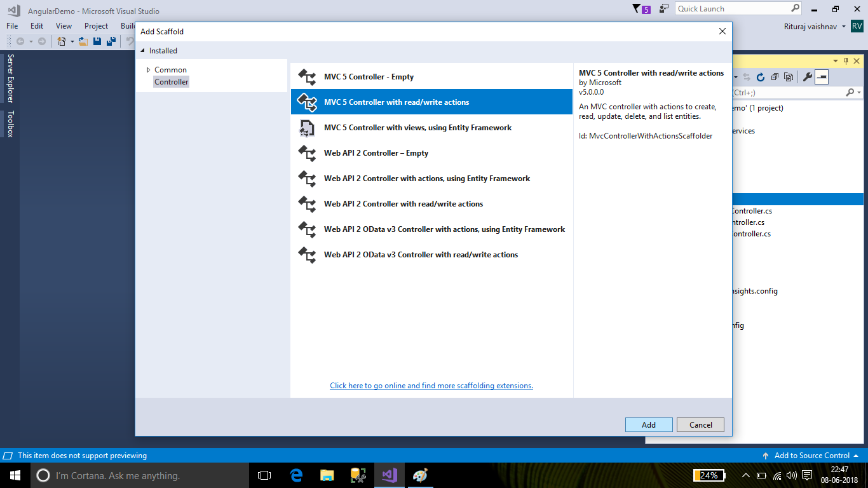Select MVC 5 Controller with views, Entity Framework

pos(431,128)
